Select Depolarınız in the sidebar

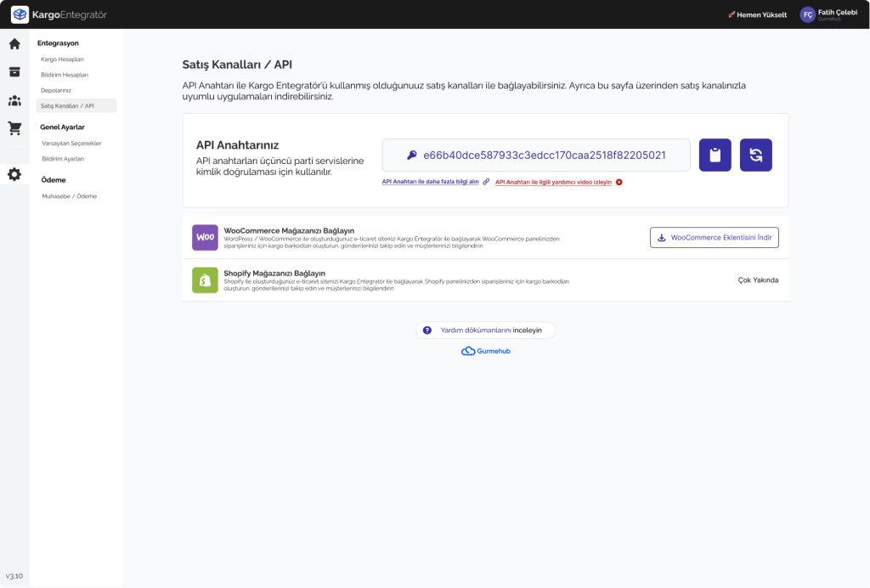click(x=56, y=90)
